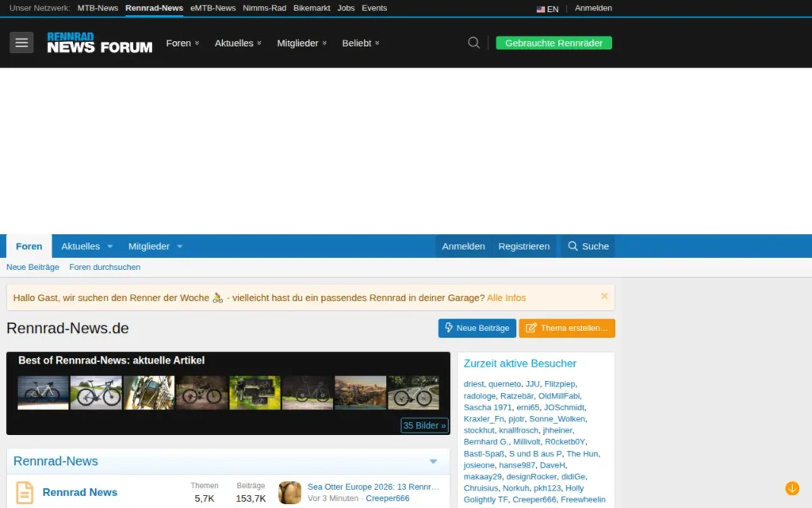Open Mitglieder arrow in blue nav bar
Viewport: 812px width, 508px height.
(180, 247)
